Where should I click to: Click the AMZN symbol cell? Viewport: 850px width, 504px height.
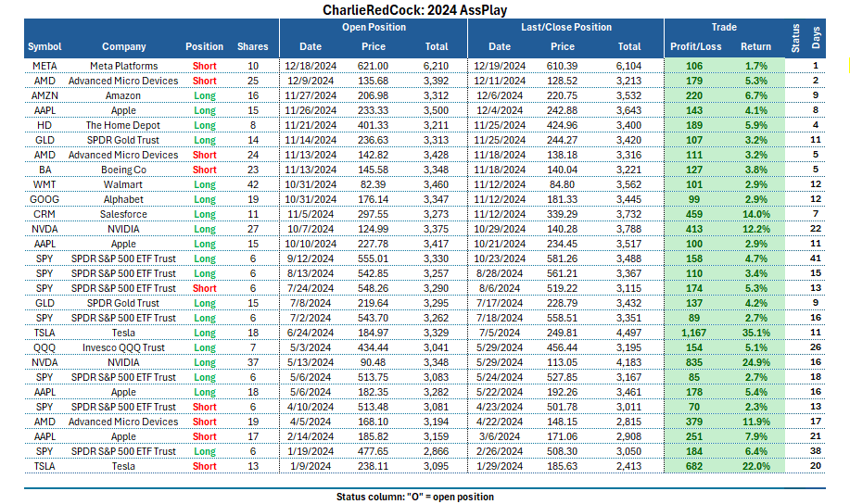44,96
